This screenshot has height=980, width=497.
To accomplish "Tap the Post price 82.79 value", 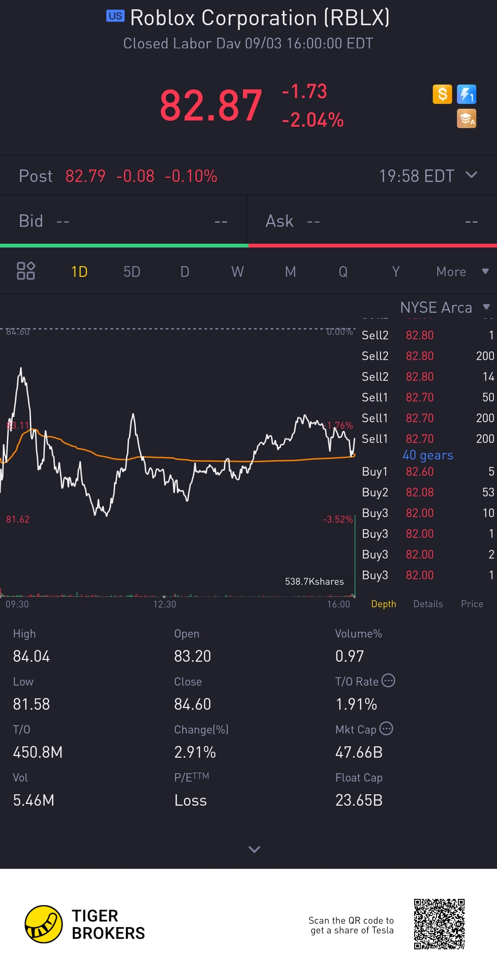I will click(85, 176).
